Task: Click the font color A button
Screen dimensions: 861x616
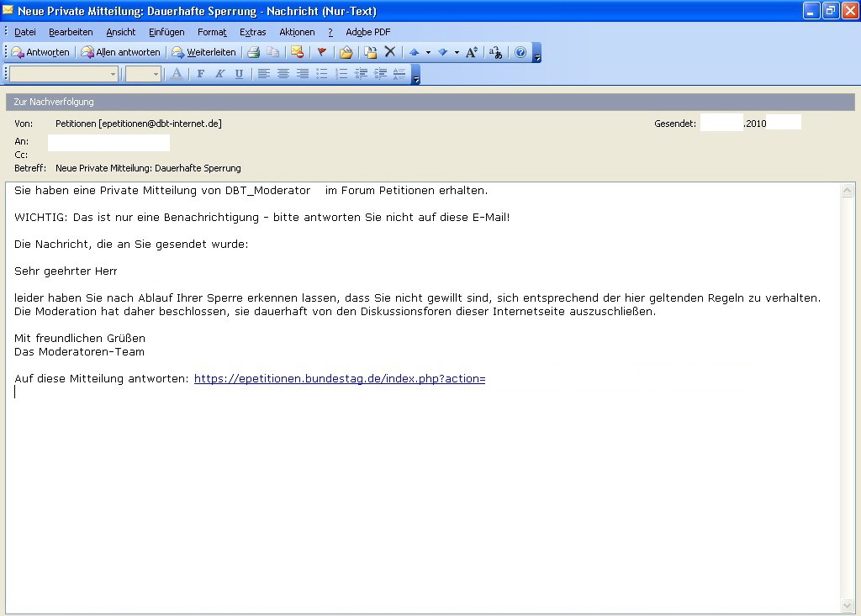Action: pos(177,74)
